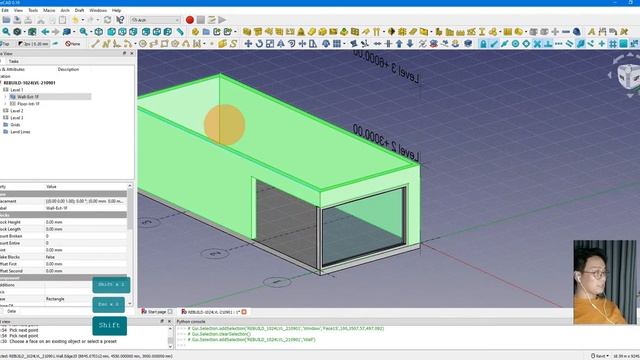Click the paste clipboard icon
640x360 pixels.
tap(62, 20)
